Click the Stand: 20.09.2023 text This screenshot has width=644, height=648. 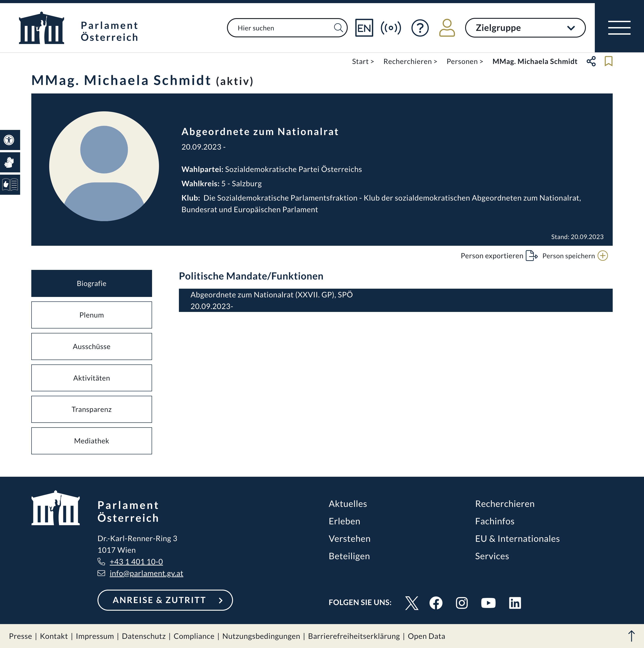pos(577,237)
